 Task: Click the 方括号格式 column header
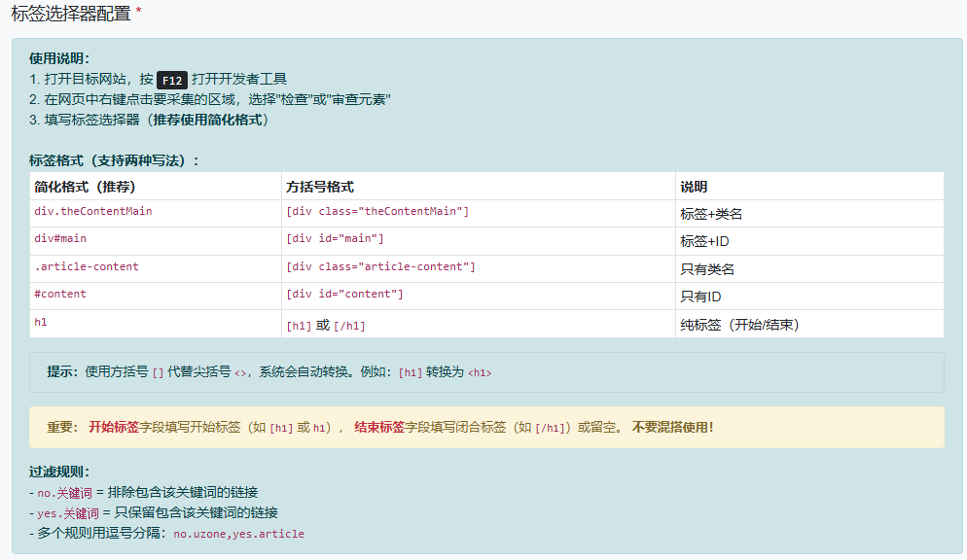click(320, 187)
